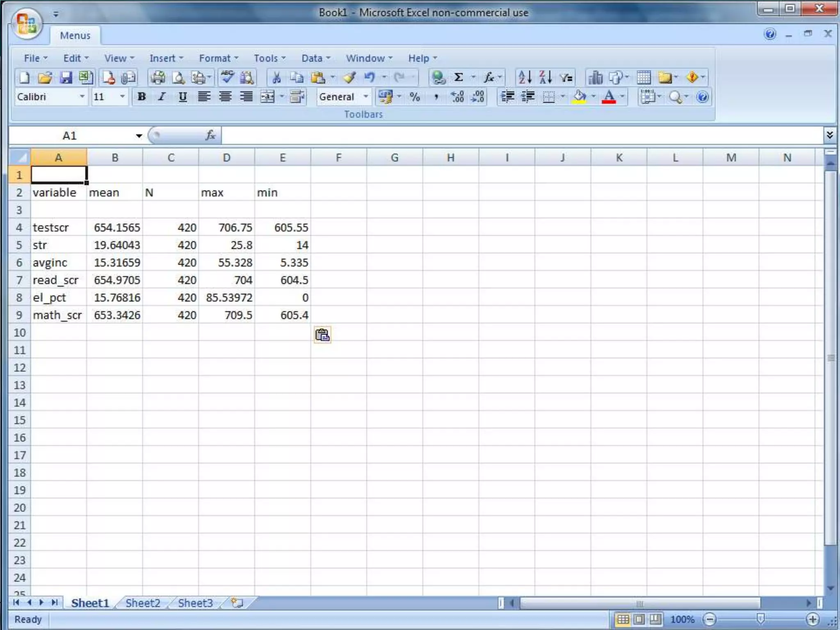Screen dimensions: 840x630
Task: Click the zoom in plus button
Action: click(x=812, y=619)
